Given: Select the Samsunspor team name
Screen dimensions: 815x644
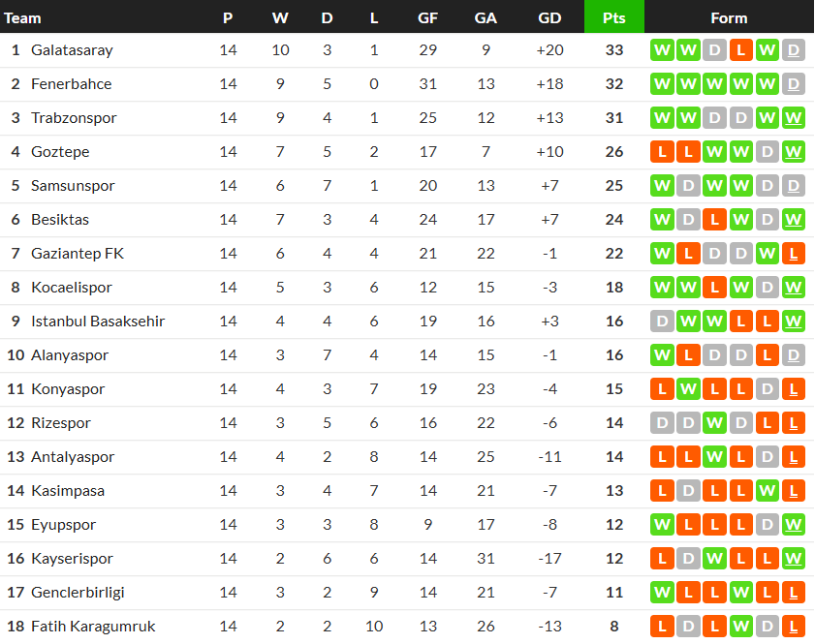Looking at the screenshot, I should coord(73,186).
